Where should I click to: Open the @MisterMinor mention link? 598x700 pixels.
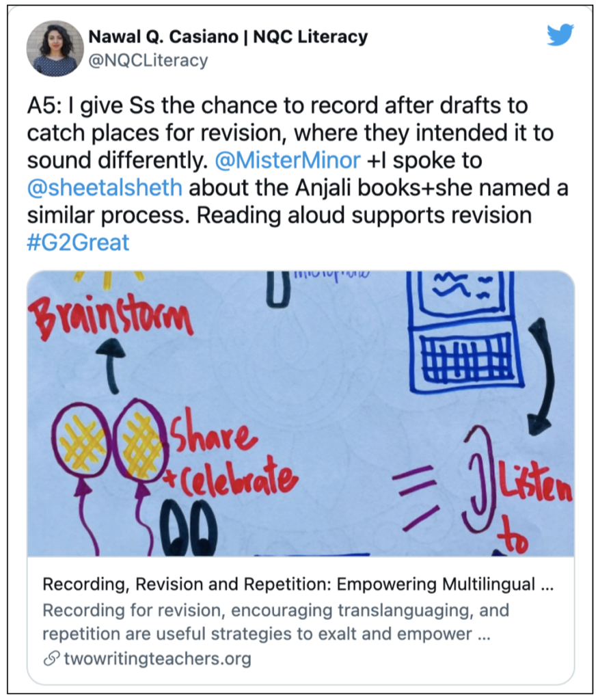288,160
